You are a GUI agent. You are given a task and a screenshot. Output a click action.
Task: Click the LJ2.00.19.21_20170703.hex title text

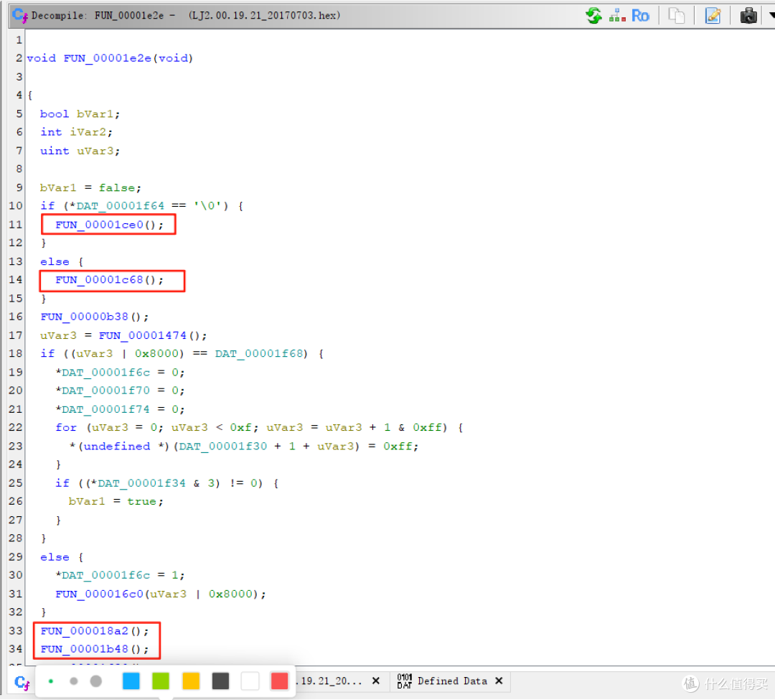tap(264, 15)
